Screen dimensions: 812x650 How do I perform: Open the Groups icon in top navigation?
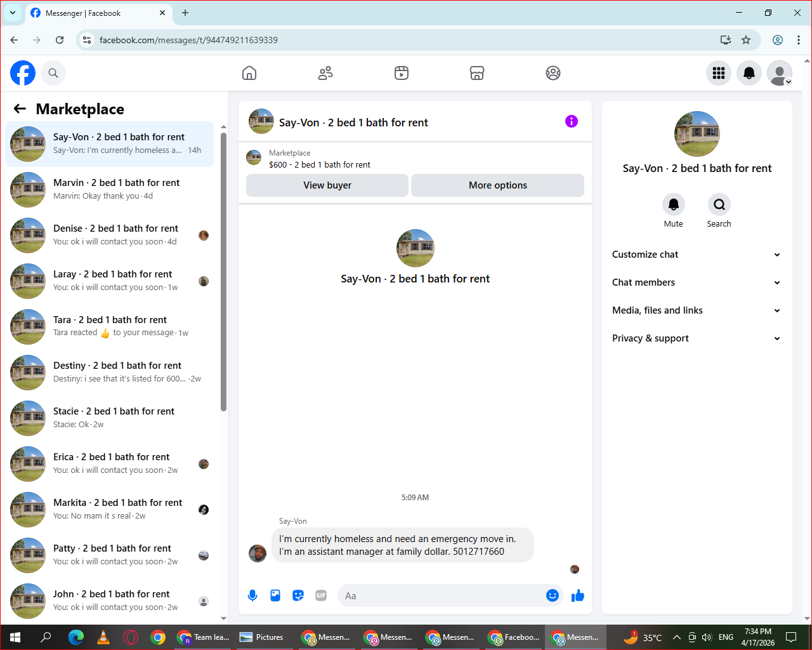(x=553, y=73)
